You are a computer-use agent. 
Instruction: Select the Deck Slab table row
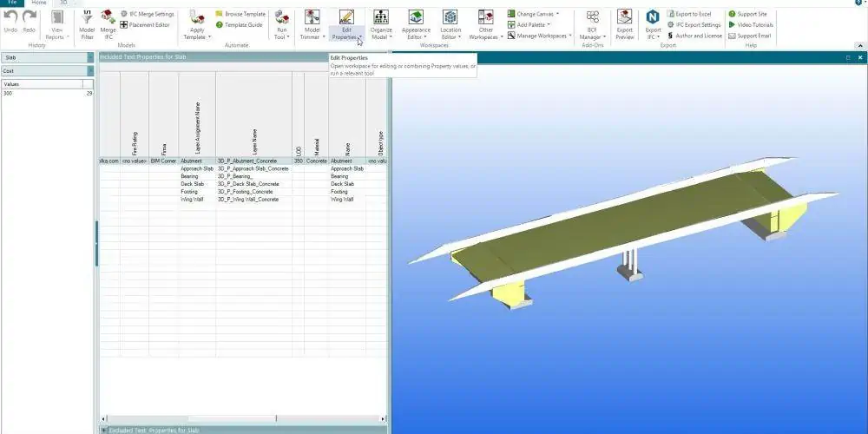243,184
